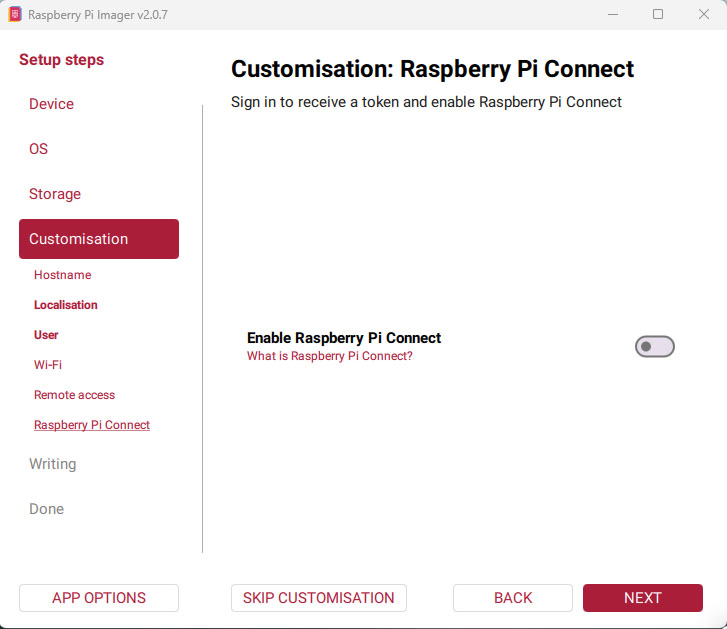
Task: Click the 'Customisation: Raspberry Pi Connect' heading
Action: click(432, 69)
